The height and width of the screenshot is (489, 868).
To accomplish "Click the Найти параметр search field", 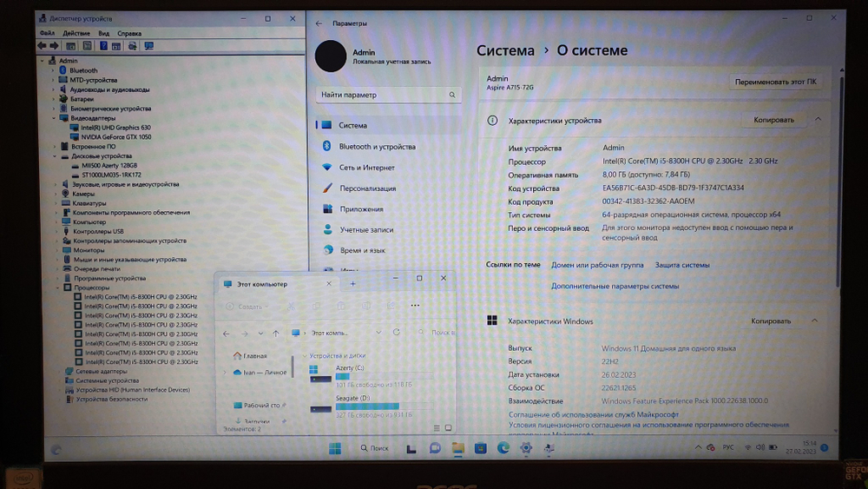I will pyautogui.click(x=388, y=95).
